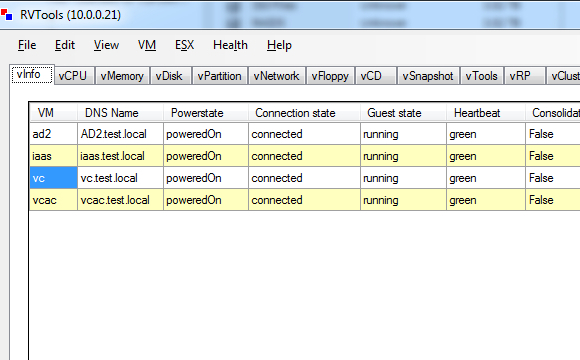This screenshot has height=360, width=580.
Task: Switch to the vMemory tab
Action: tap(122, 76)
